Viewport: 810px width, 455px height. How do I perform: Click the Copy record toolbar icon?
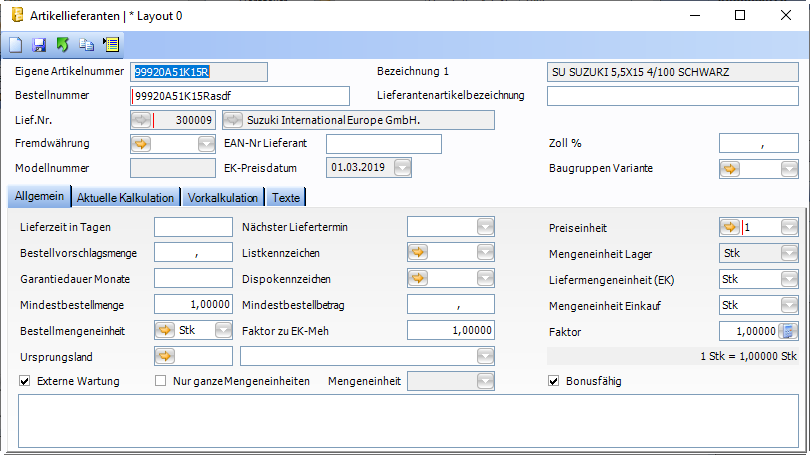(x=86, y=45)
